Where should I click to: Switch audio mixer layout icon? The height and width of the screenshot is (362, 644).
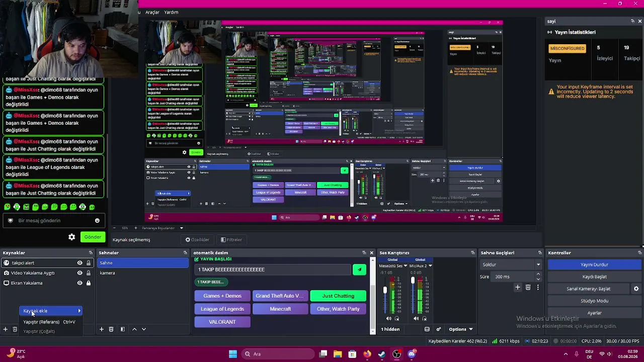click(x=427, y=329)
